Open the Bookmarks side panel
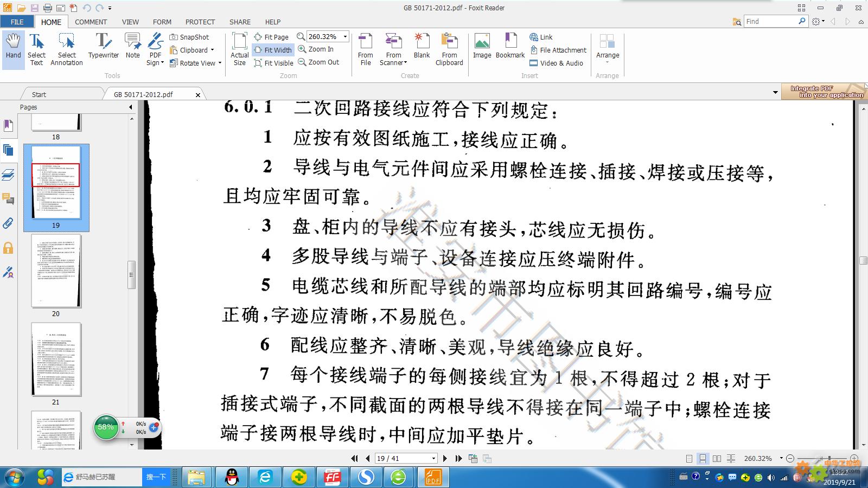The height and width of the screenshot is (488, 868). coord(8,126)
